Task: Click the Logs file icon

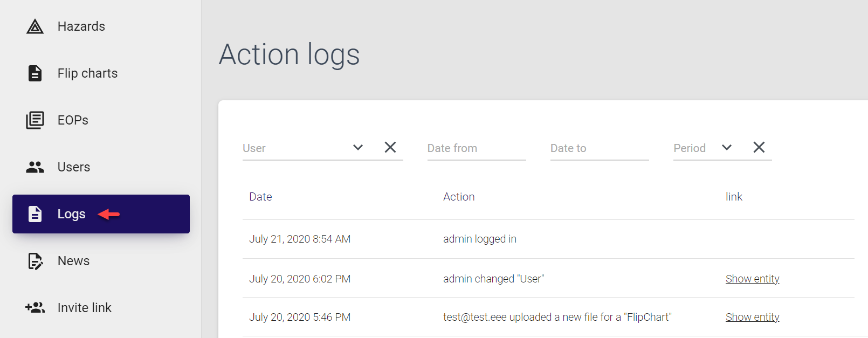Action: pyautogui.click(x=35, y=214)
